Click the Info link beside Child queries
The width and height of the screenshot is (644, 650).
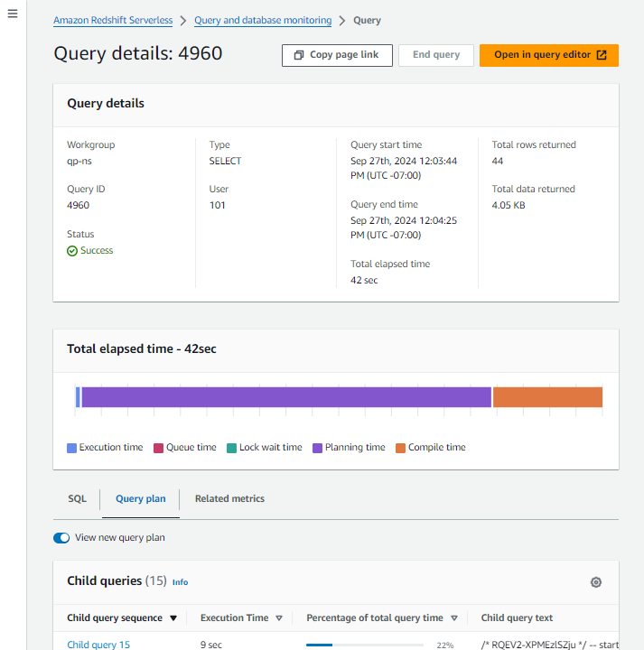[x=180, y=582]
